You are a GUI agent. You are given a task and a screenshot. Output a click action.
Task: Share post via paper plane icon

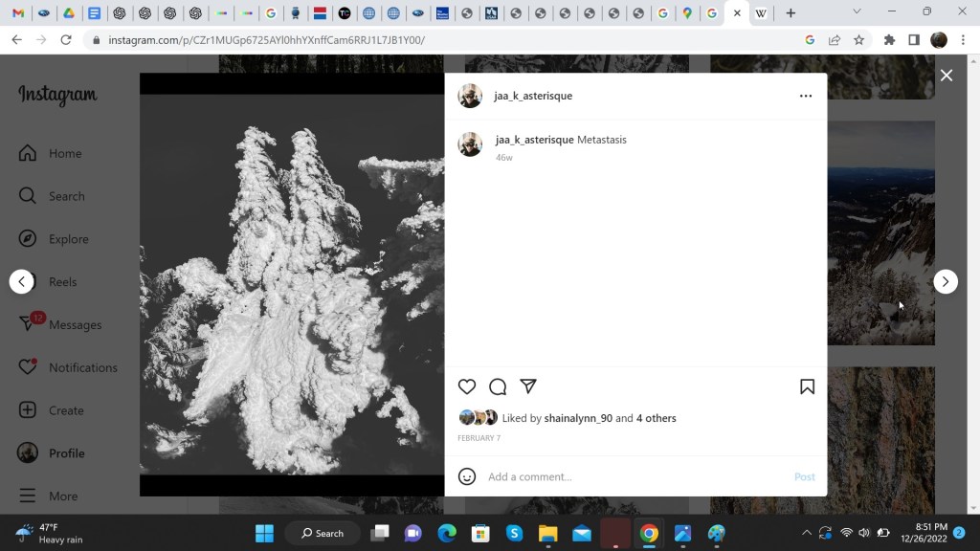pos(528,386)
